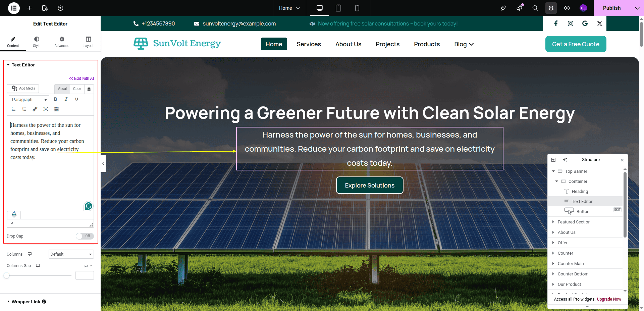Image resolution: width=644 pixels, height=311 pixels.
Task: Open the Elementor logo menu
Action: [14, 8]
